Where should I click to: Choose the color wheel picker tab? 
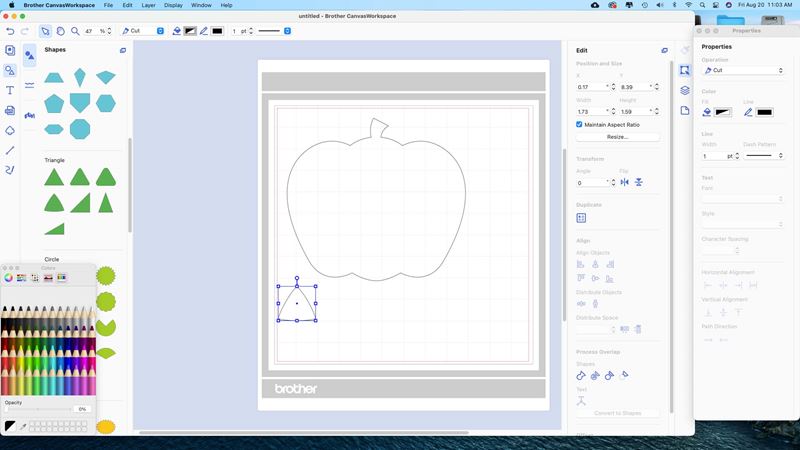tap(9, 277)
